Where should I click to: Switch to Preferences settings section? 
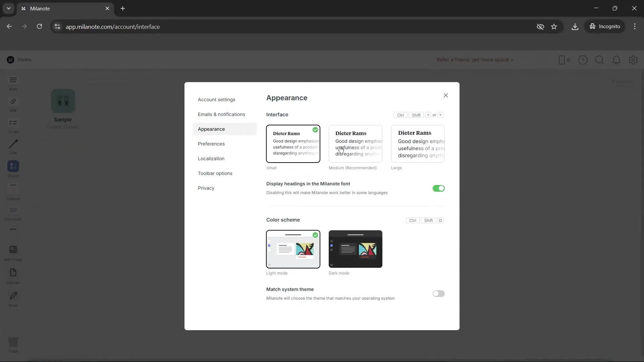tap(211, 143)
